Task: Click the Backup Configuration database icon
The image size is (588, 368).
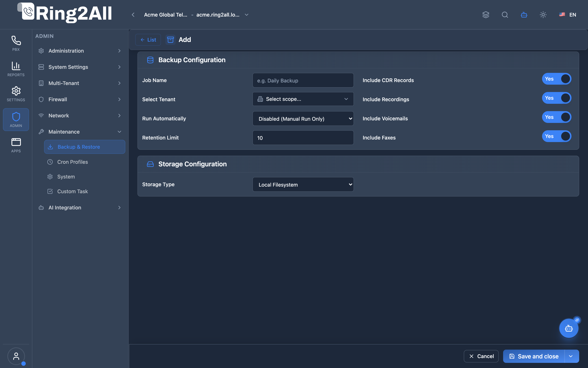Action: 150,60
